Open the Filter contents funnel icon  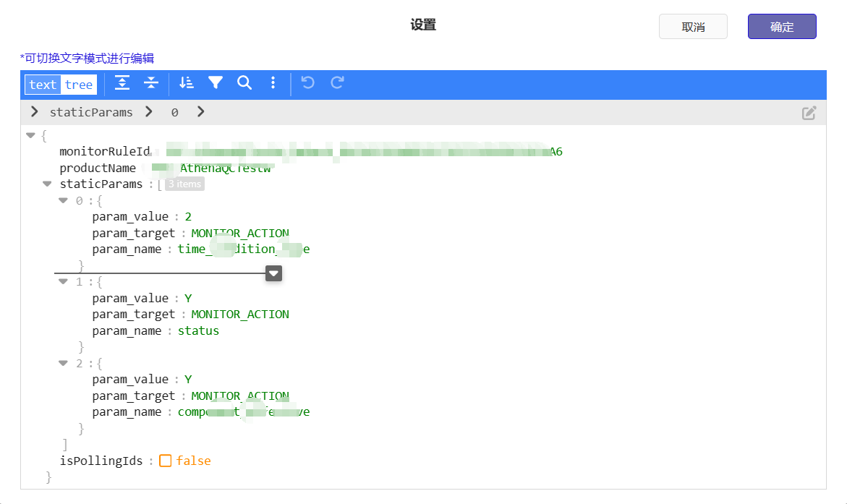point(216,84)
